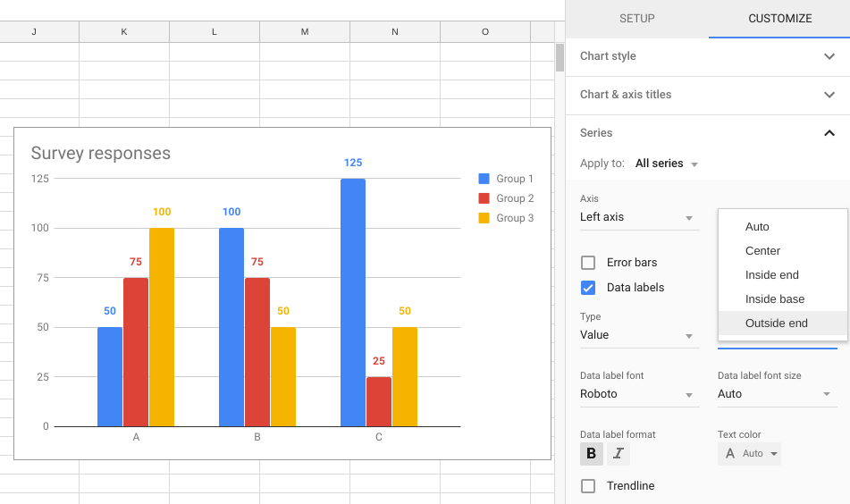The width and height of the screenshot is (850, 504).
Task: Switch to the CUSTOMIZE tab
Action: [779, 19]
